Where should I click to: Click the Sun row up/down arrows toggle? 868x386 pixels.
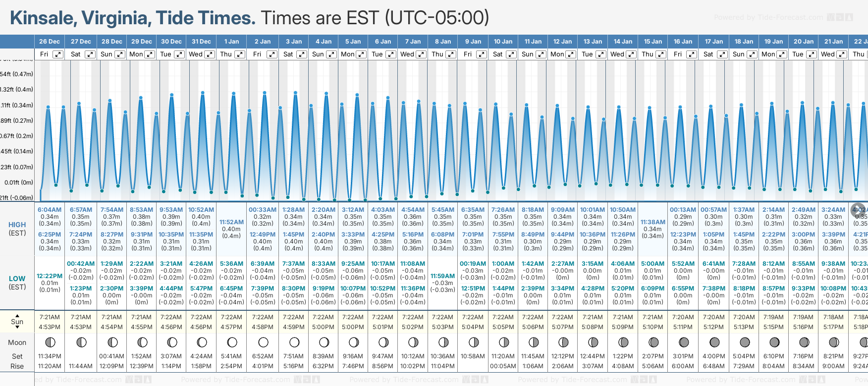[17, 321]
